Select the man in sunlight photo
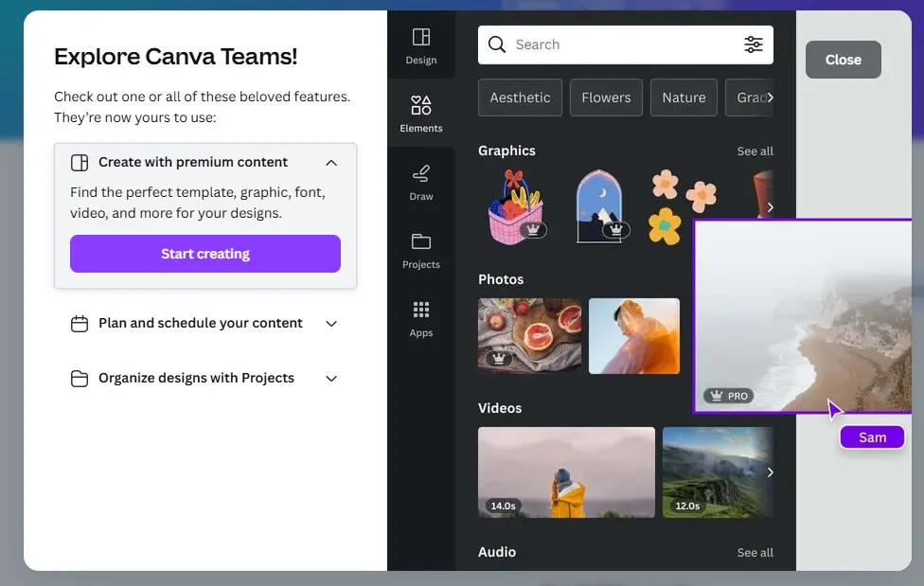This screenshot has width=924, height=586. 634,336
